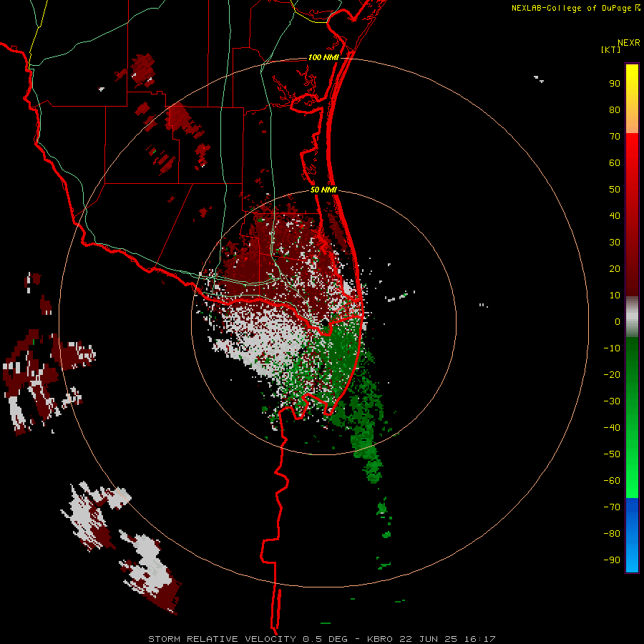Click the KT units label above color scale
This screenshot has width=644, height=644.
610,49
